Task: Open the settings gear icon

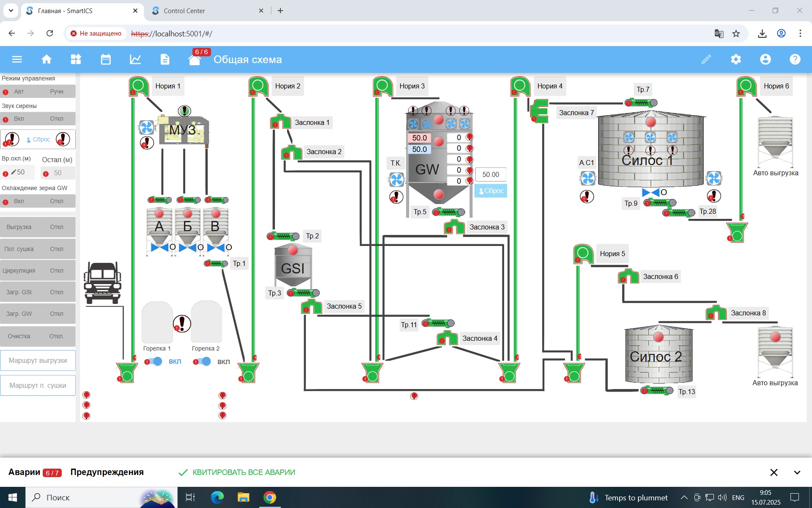Action: coord(736,59)
